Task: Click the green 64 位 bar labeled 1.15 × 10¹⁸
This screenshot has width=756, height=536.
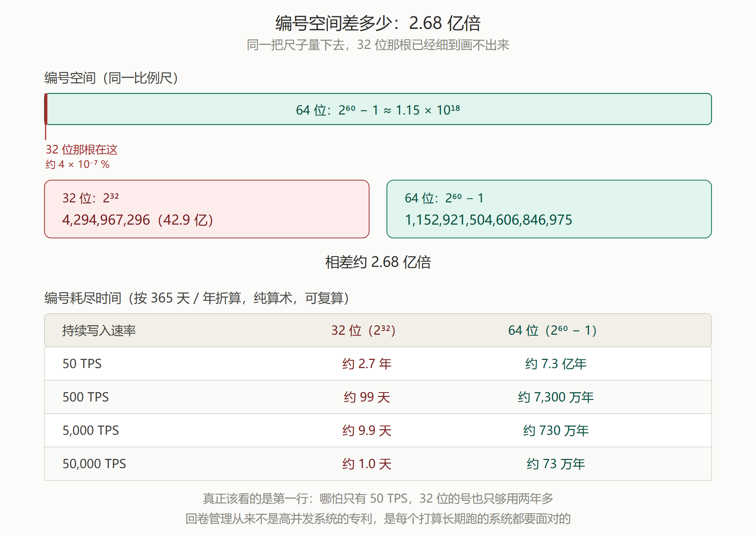Action: (x=378, y=109)
